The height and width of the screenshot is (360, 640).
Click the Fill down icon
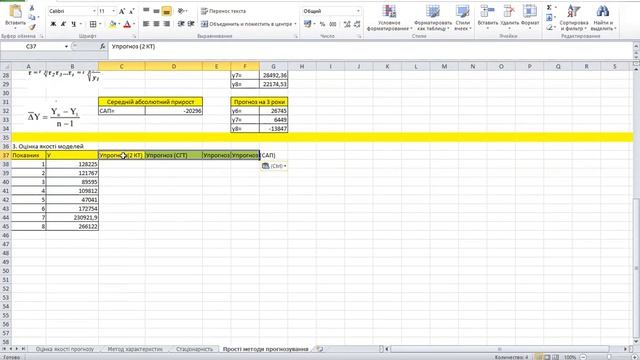[x=549, y=18]
